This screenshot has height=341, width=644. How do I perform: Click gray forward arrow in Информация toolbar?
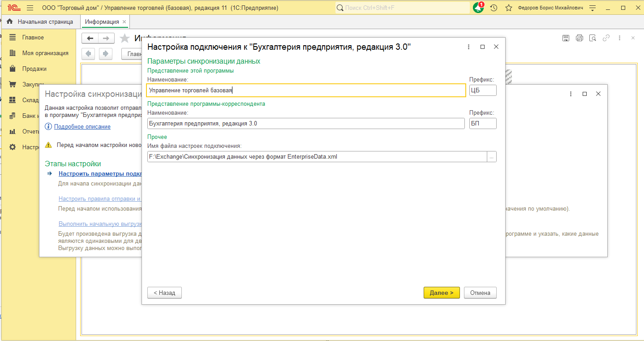pos(106,54)
